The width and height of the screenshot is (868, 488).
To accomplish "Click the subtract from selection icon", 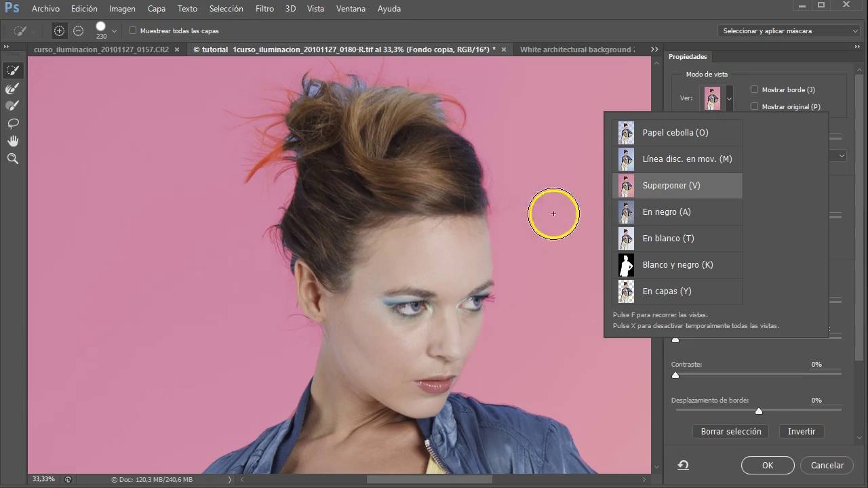I will pos(78,30).
